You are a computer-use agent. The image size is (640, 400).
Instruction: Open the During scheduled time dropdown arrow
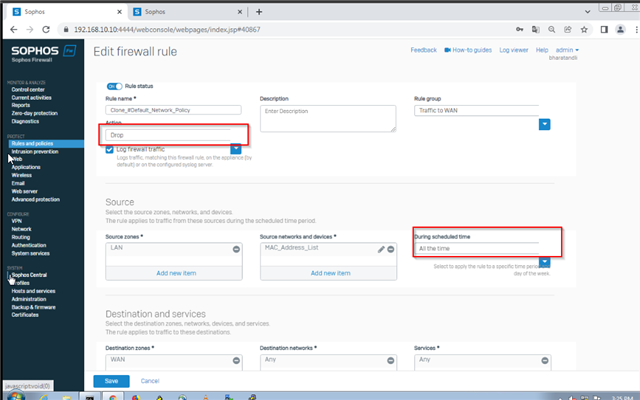coord(544,262)
